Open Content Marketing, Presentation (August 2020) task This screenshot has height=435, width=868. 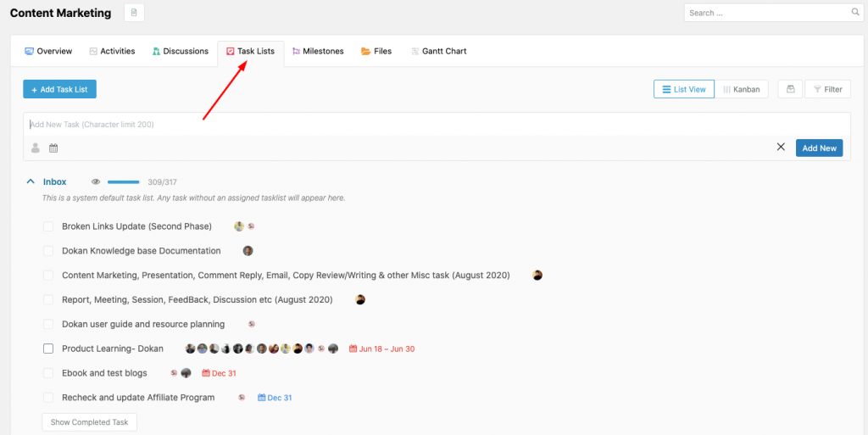click(286, 275)
